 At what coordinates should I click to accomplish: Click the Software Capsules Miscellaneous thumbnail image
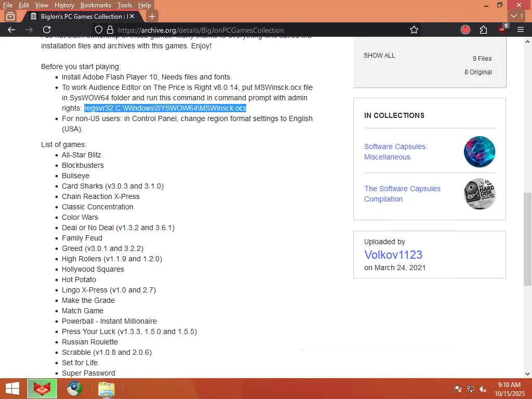480,152
